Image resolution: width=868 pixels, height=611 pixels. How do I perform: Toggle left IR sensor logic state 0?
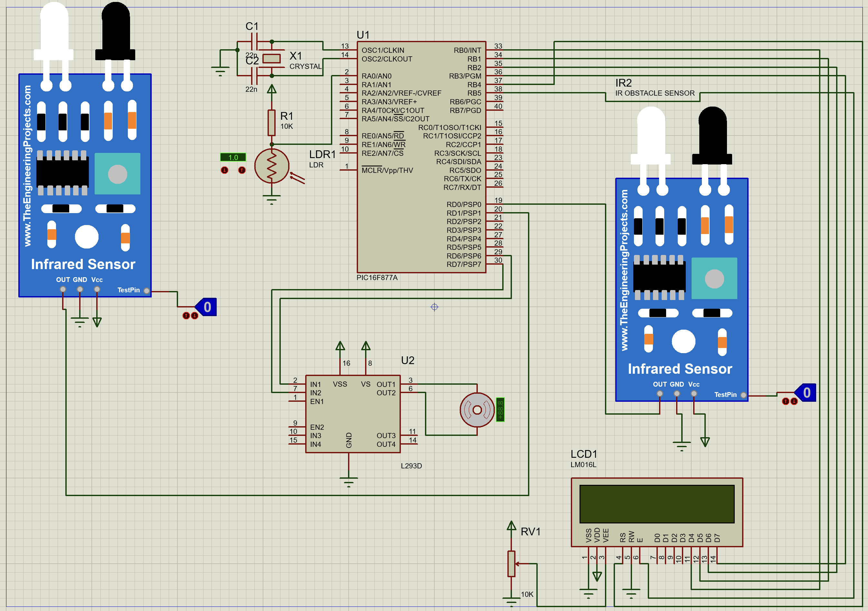(207, 307)
